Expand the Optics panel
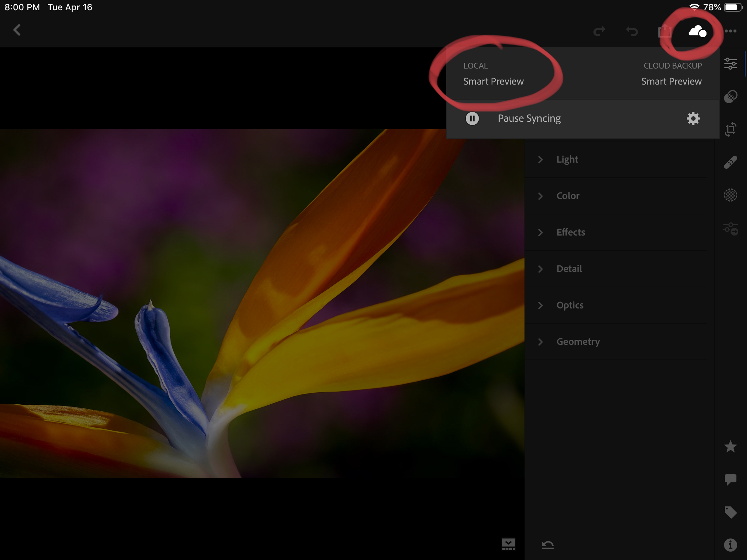This screenshot has height=560, width=747. point(616,305)
